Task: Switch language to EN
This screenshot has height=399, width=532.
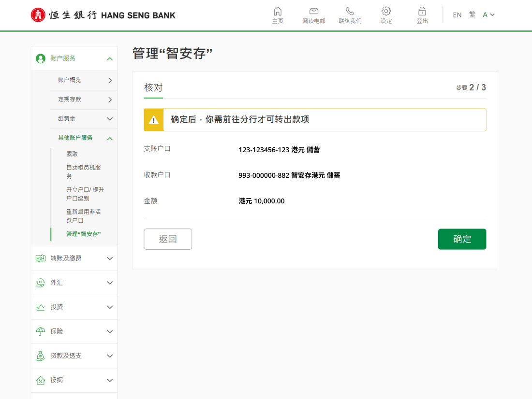Action: click(457, 15)
